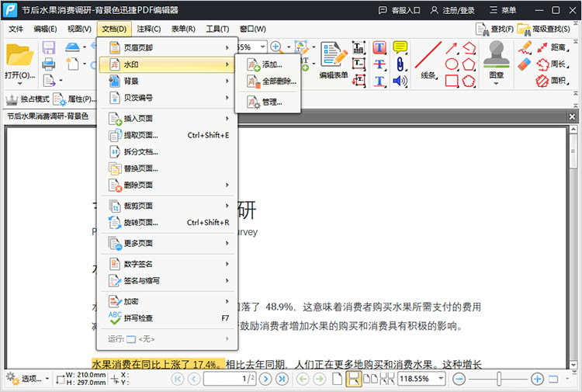Select the 面积 area measuring tool

pos(553,80)
